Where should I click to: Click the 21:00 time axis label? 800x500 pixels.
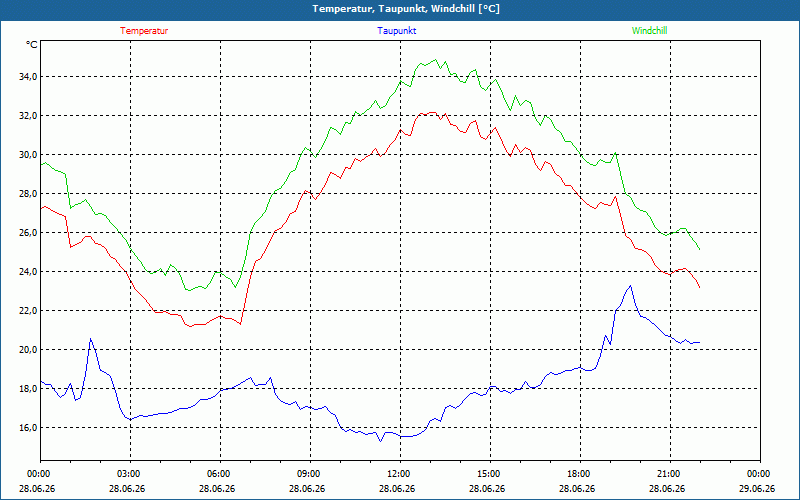coord(670,474)
